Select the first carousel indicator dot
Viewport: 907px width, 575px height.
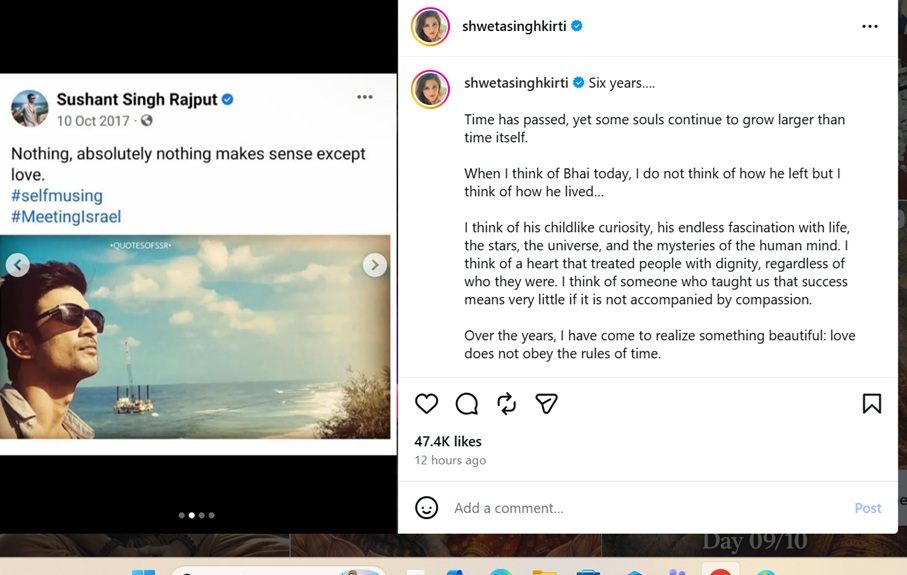pos(182,515)
